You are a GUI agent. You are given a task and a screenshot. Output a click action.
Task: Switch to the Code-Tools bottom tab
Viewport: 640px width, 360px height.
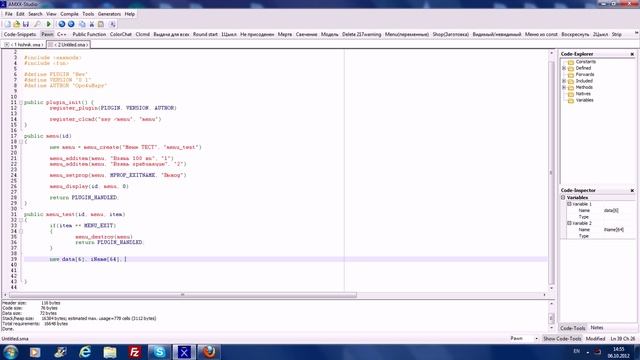[x=573, y=328]
